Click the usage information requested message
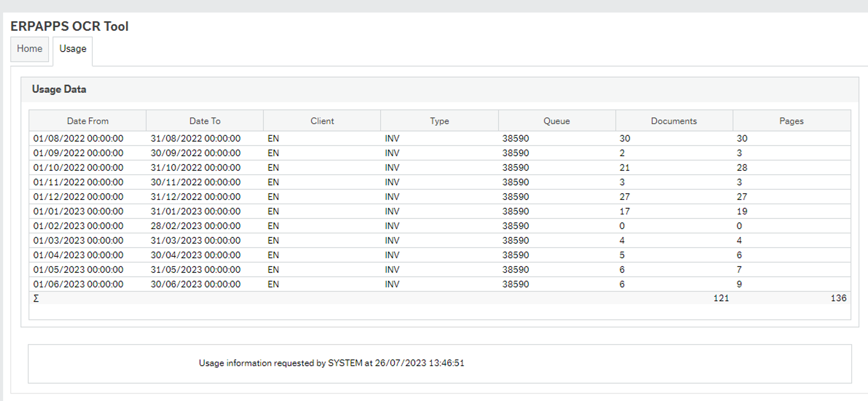 point(331,363)
